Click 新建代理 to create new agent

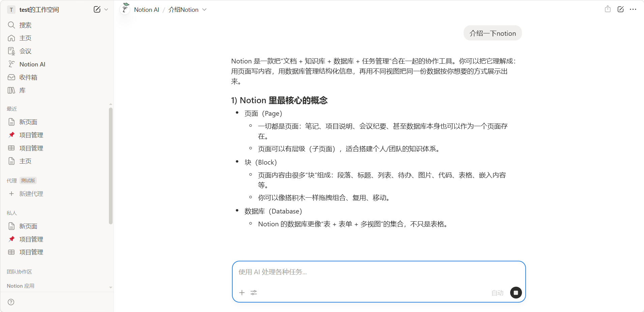31,194
